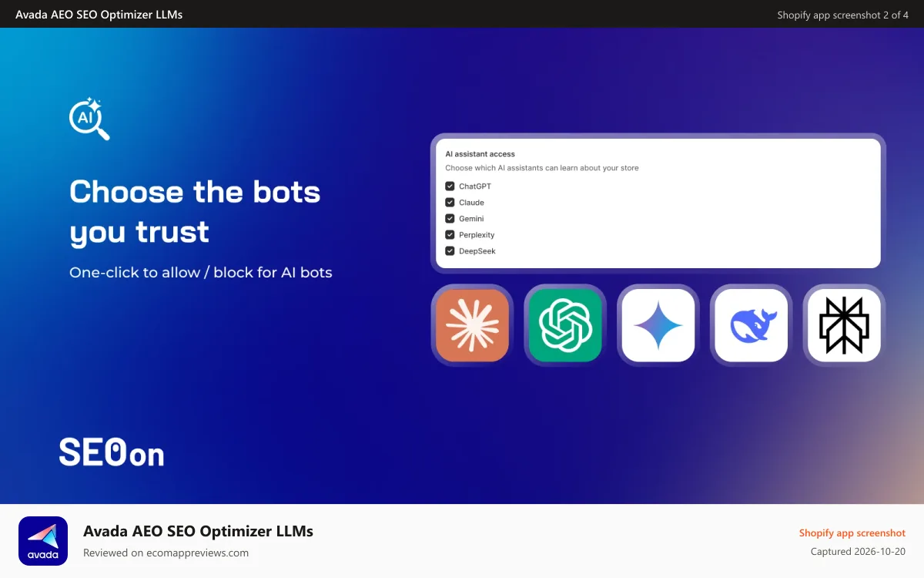The width and height of the screenshot is (924, 578).
Task: Click the 'ChatGPT' label in the list
Action: point(475,187)
